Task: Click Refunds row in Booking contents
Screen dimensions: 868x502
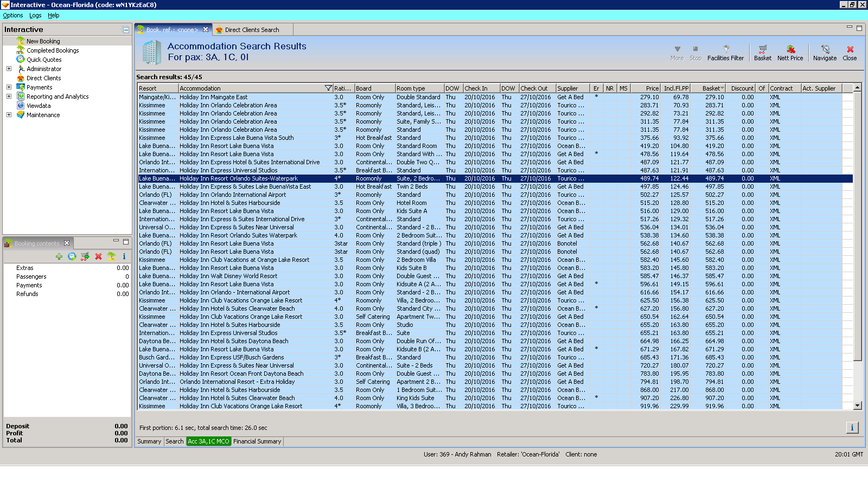Action: point(67,294)
